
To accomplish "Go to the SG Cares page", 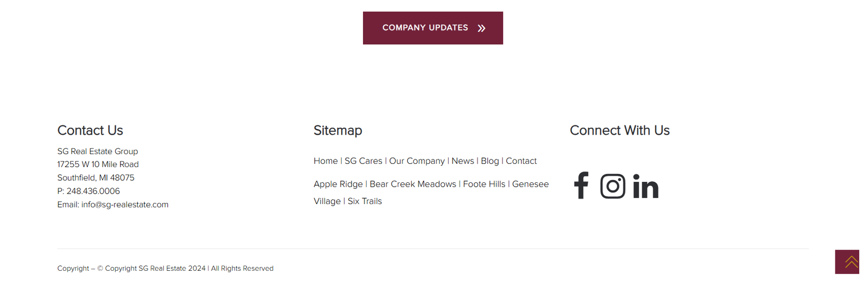I will pos(363,161).
